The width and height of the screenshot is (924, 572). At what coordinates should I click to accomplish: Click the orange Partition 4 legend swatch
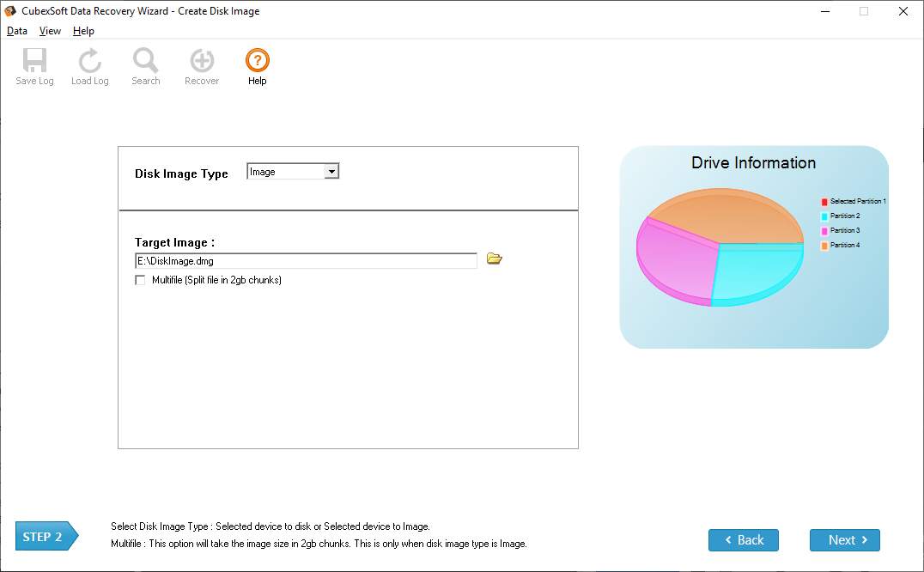(x=824, y=246)
